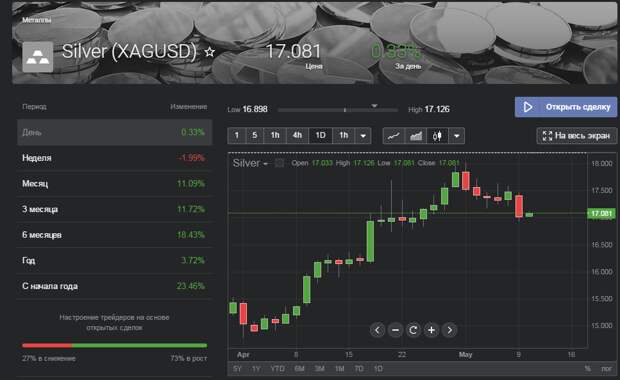Click the zoom in plus chart button
Image resolution: width=620 pixels, height=380 pixels.
(431, 330)
